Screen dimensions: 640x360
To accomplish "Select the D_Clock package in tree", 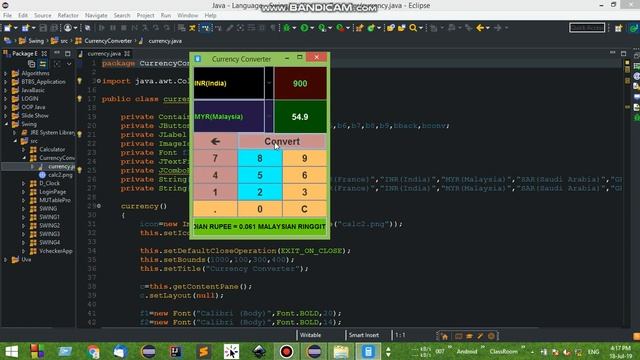I will pos(49,183).
